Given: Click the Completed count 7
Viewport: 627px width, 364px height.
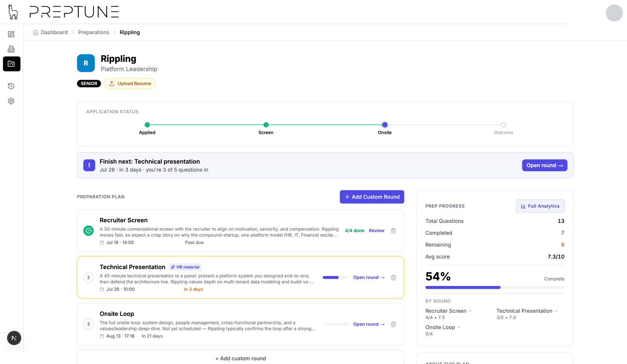Looking at the screenshot, I should pyautogui.click(x=563, y=233).
